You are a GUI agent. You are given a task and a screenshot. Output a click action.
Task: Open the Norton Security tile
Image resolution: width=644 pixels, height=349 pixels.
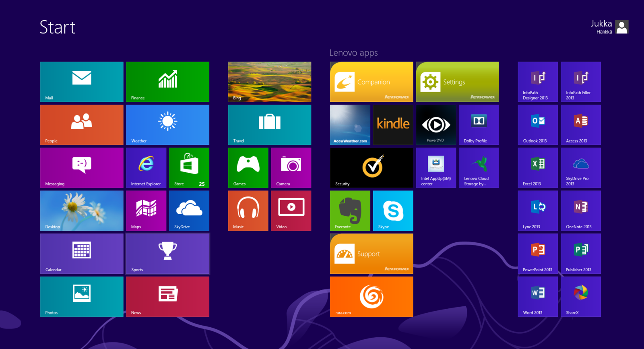pos(372,168)
